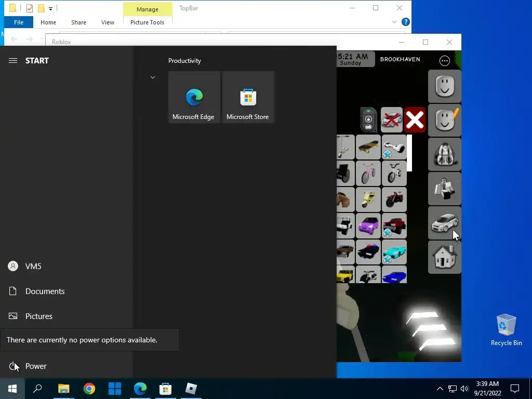Expand Start menu hamburger navigation
Image resolution: width=532 pixels, height=399 pixels.
(13, 61)
